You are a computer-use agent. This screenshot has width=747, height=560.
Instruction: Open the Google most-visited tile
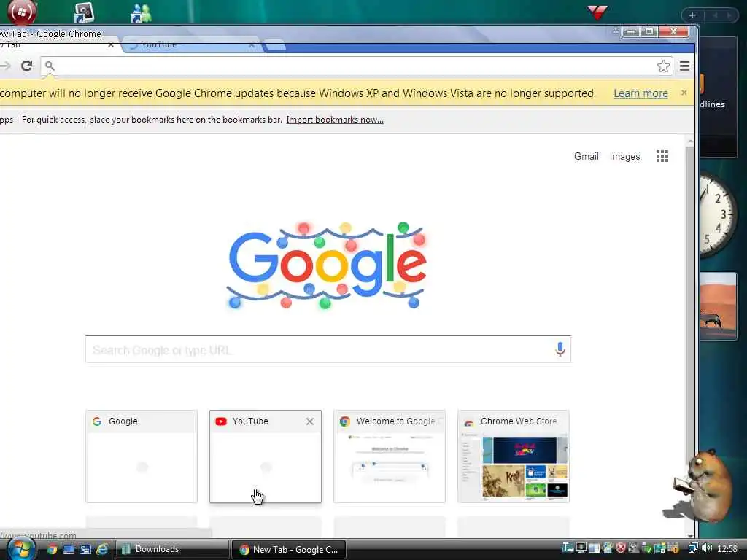[142, 456]
